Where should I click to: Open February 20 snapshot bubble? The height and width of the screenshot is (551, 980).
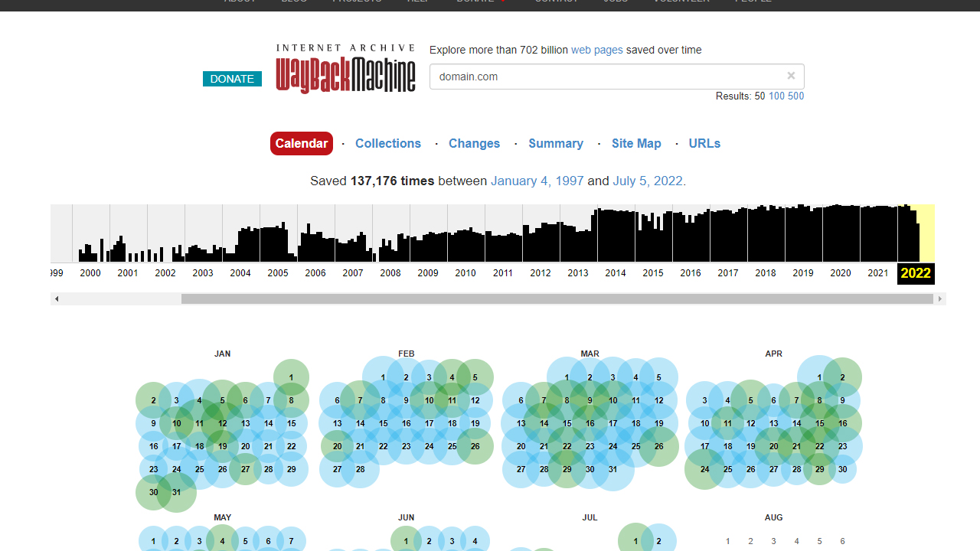pos(337,446)
